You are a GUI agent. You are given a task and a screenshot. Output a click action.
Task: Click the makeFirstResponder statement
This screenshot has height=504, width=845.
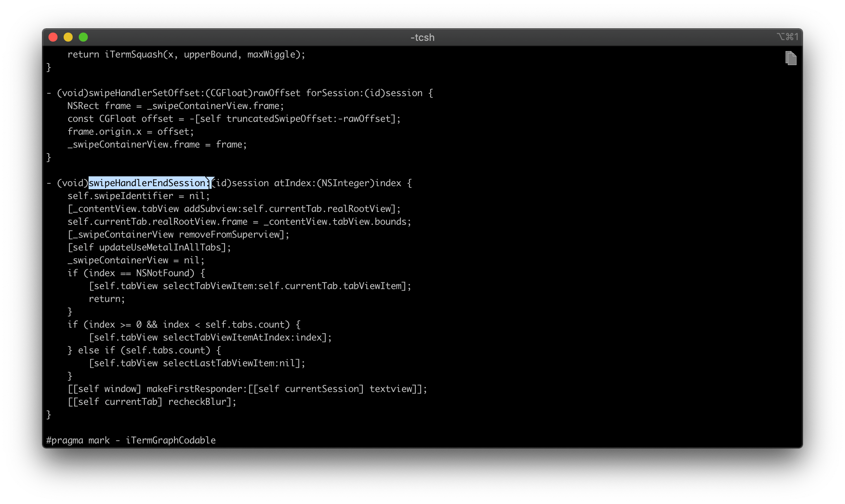[x=248, y=389]
